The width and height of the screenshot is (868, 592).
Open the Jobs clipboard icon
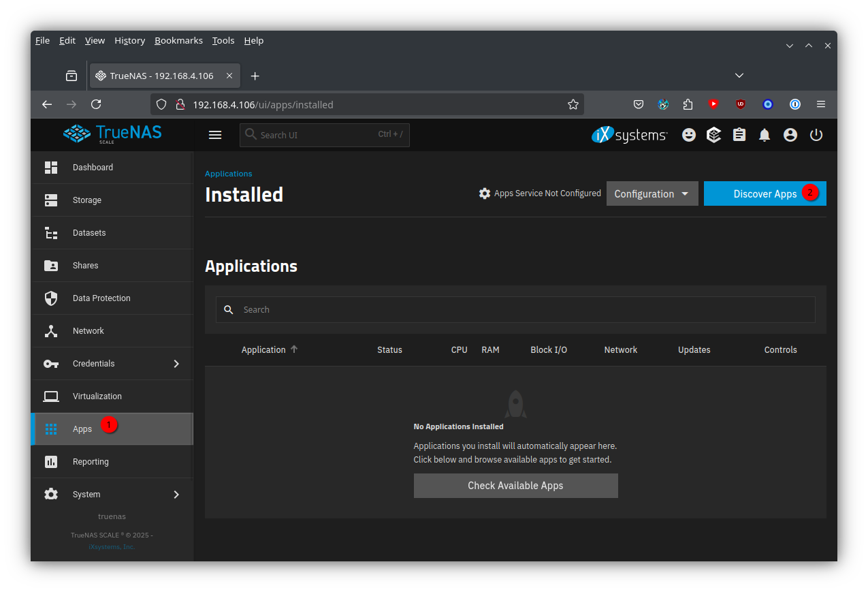pos(739,135)
